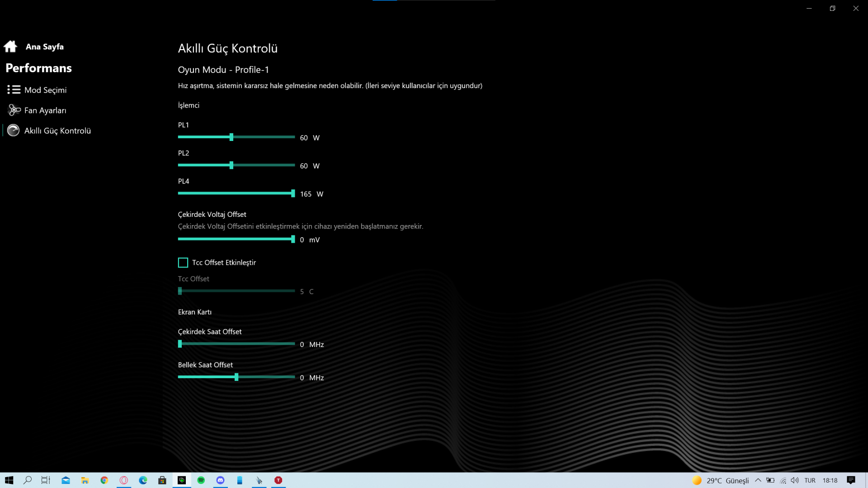Open Discord from the taskbar

point(221,480)
